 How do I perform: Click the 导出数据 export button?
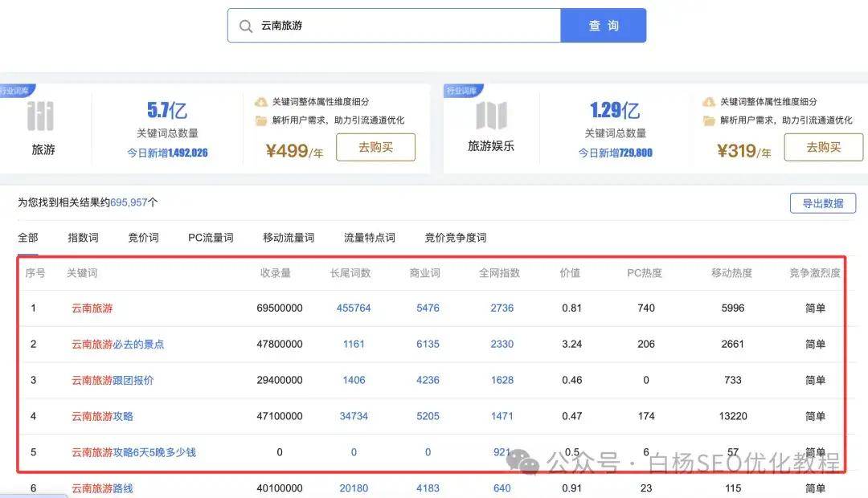point(823,203)
